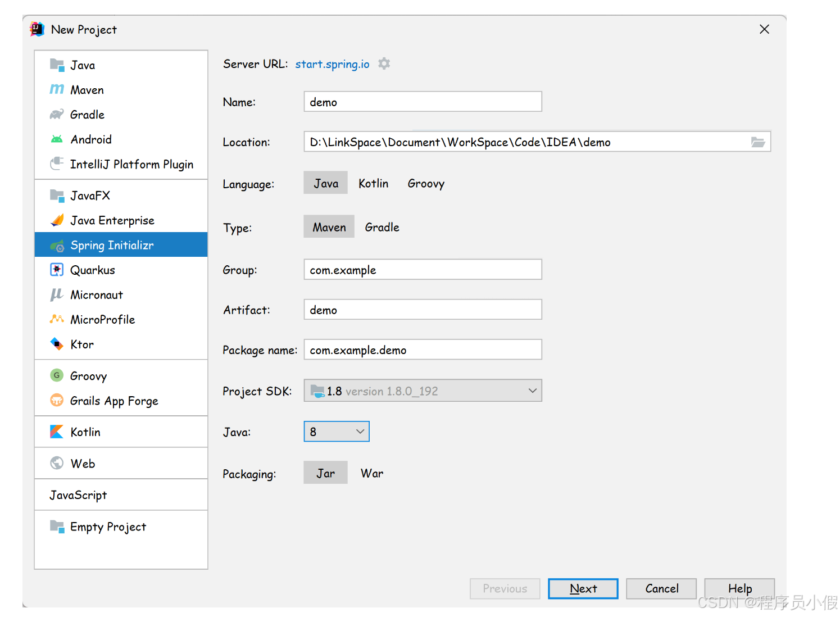
Task: Select Java Enterprise project type
Action: pyautogui.click(x=112, y=221)
